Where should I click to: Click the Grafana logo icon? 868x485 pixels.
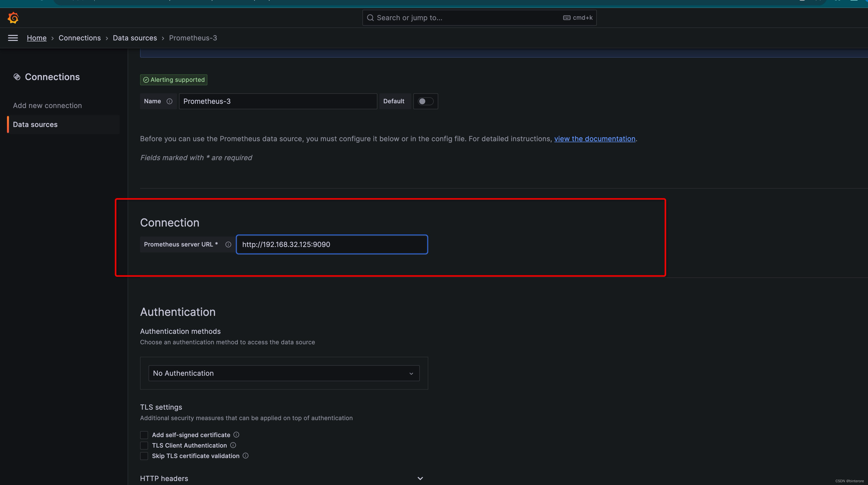pos(13,17)
